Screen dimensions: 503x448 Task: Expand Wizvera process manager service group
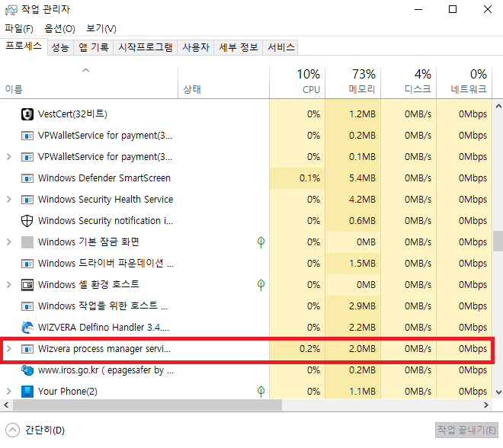click(9, 349)
